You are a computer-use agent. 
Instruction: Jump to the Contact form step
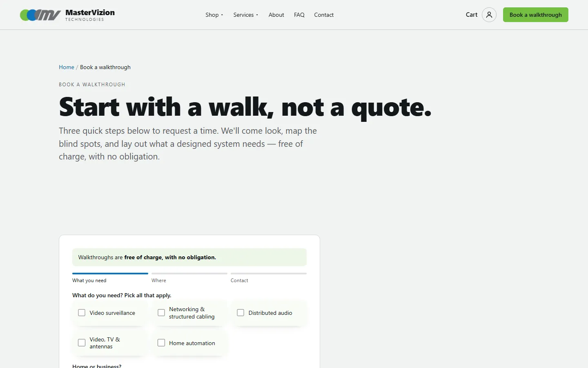pos(269,278)
